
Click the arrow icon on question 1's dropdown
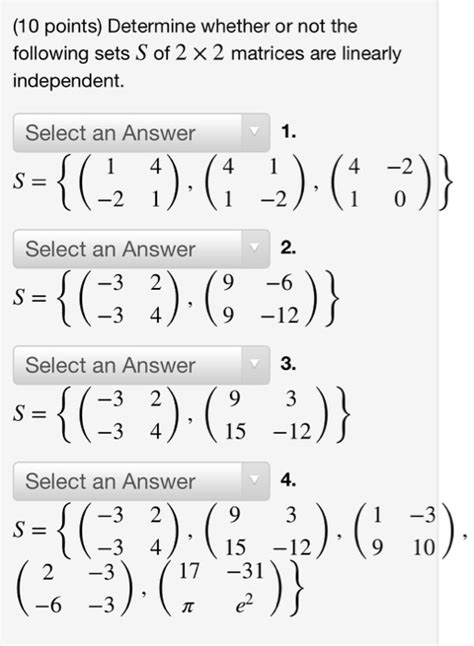coord(255,132)
